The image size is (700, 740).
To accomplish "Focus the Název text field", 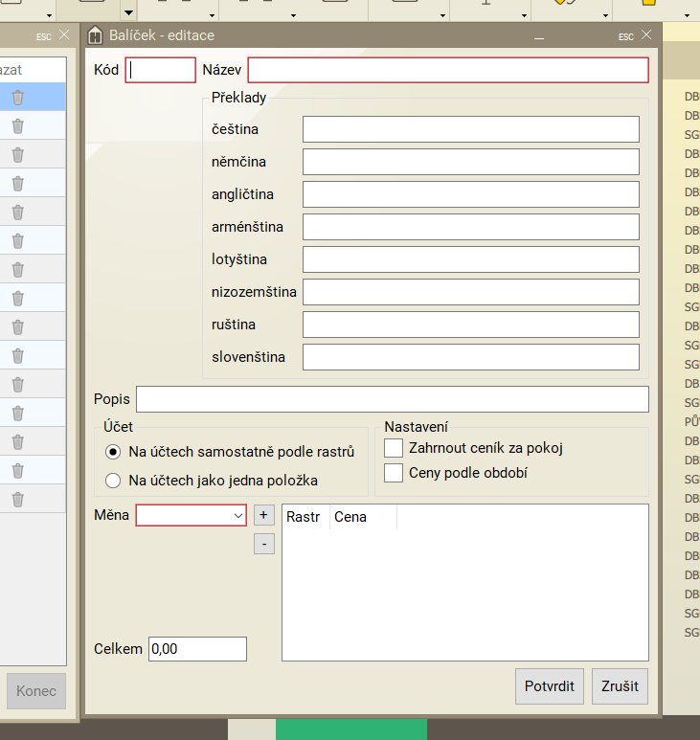I will pyautogui.click(x=448, y=70).
